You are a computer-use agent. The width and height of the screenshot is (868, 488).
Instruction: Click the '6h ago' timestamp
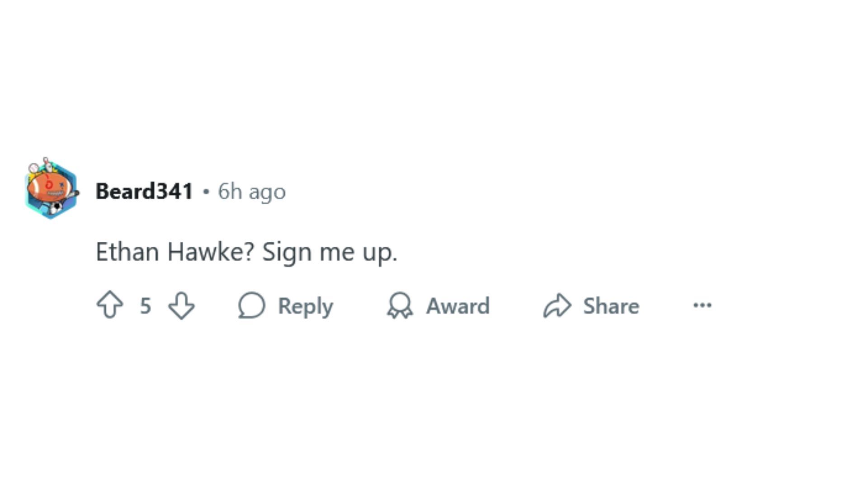(x=252, y=192)
